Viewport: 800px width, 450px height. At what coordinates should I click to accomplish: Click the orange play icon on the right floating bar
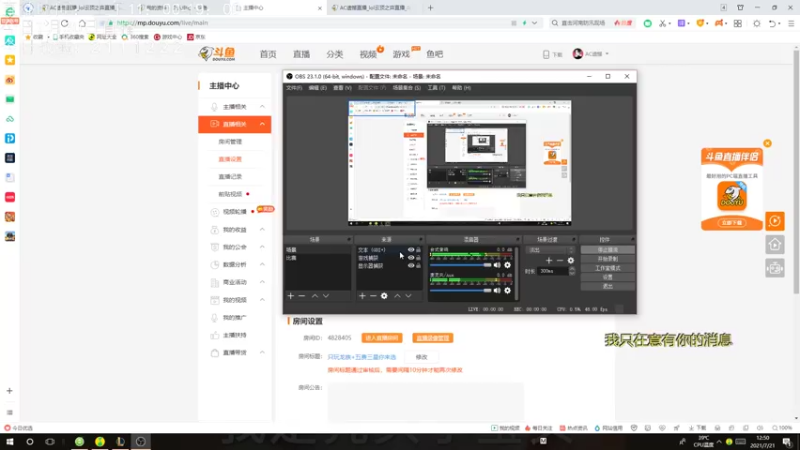(x=774, y=221)
